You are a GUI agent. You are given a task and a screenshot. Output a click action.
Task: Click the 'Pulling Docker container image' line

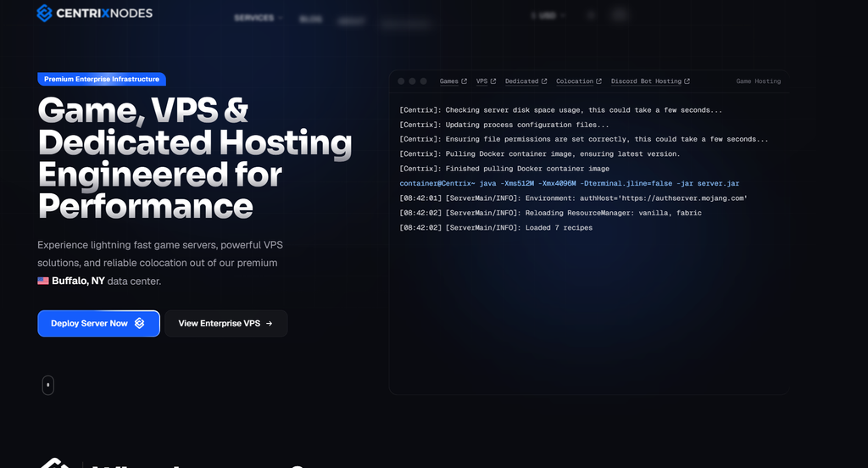click(x=540, y=154)
